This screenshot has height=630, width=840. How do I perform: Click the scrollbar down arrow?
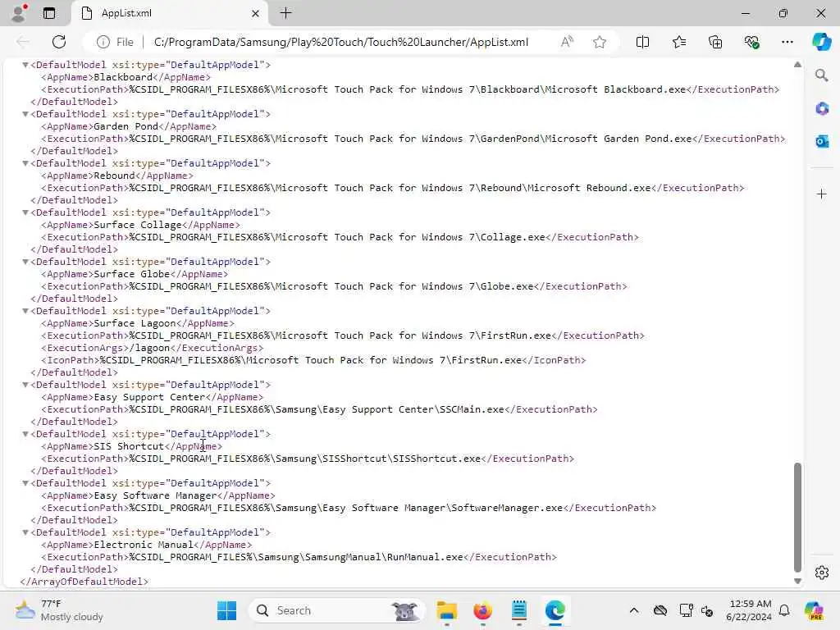[x=797, y=581]
